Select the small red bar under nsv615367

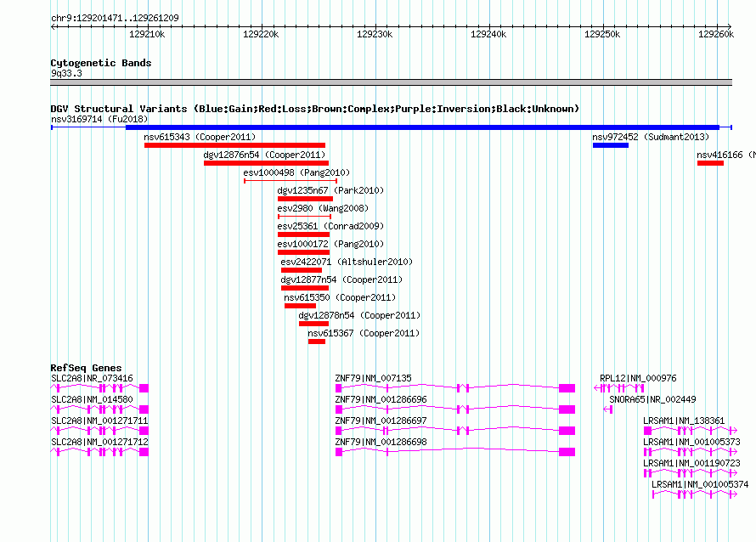pos(317,342)
